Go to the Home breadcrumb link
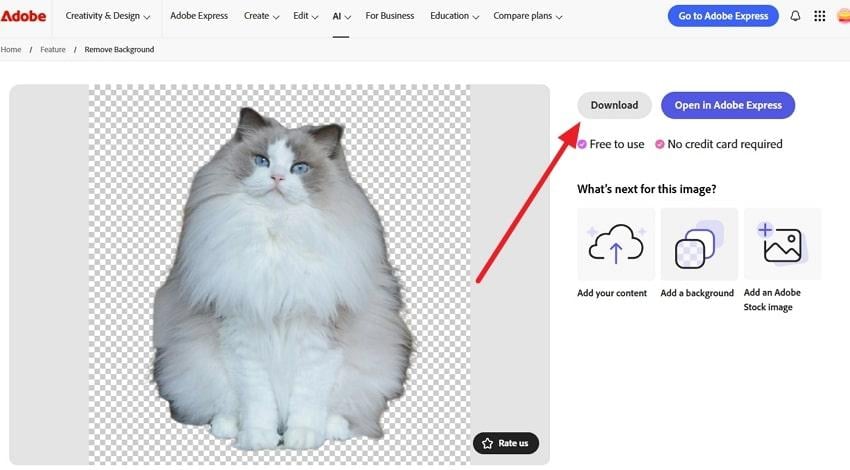Viewport: 850px width, 470px height. coord(11,49)
